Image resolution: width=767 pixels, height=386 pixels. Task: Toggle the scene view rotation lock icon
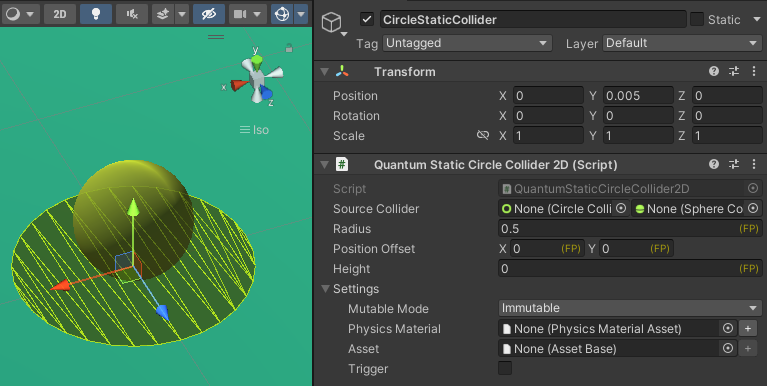point(289,47)
